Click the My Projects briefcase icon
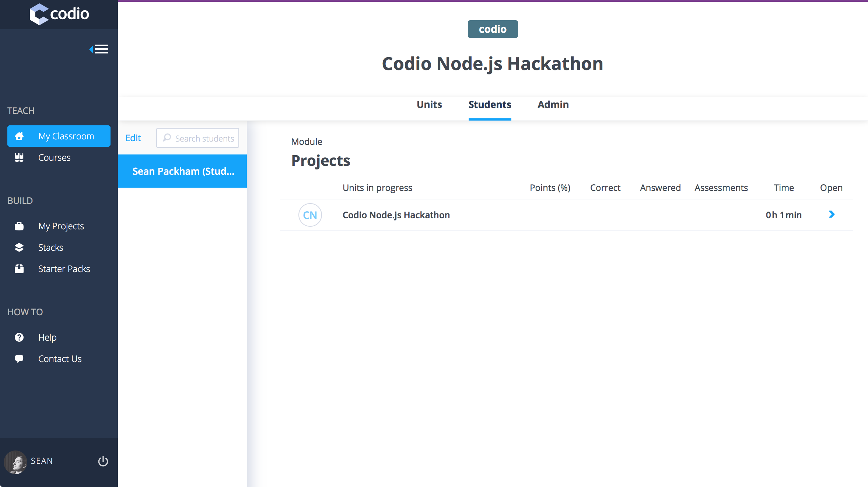The image size is (868, 487). [19, 226]
